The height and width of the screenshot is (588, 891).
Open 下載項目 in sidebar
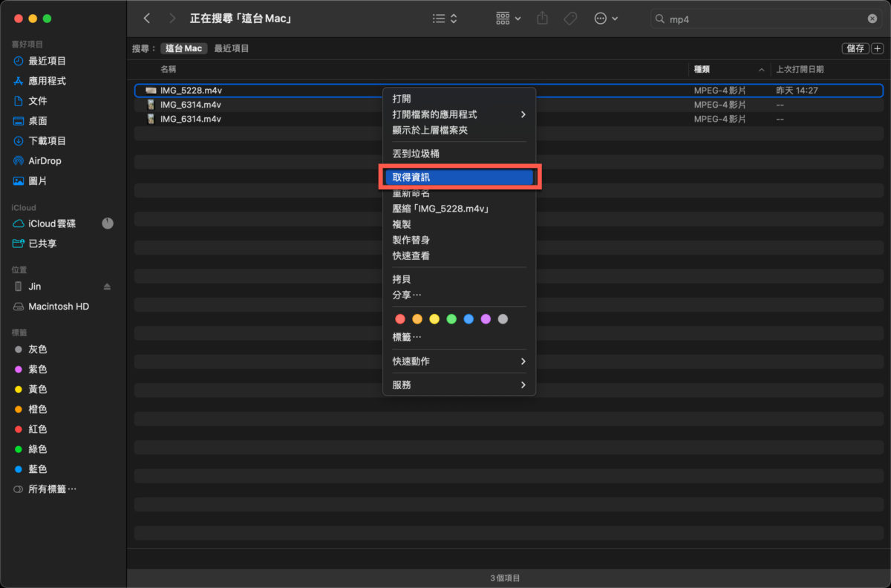(48, 141)
